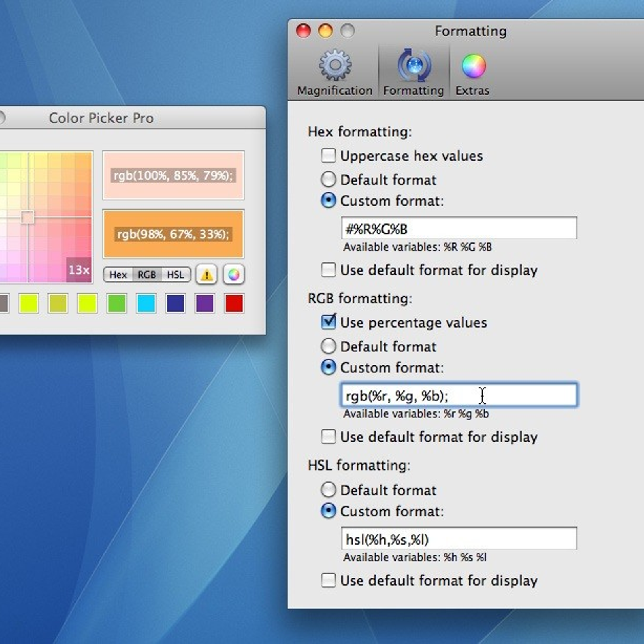Click the Hex formatting section heading
644x644 pixels.
(360, 132)
